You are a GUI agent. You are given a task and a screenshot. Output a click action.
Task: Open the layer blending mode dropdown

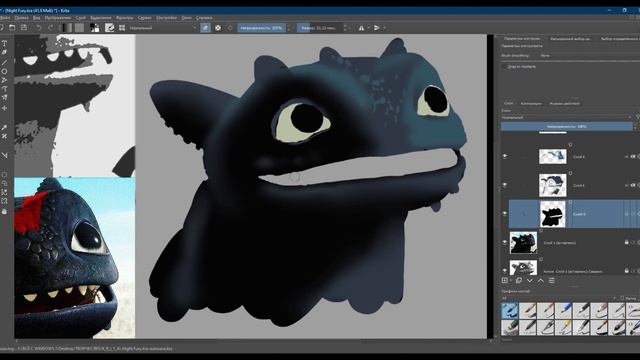(x=567, y=117)
